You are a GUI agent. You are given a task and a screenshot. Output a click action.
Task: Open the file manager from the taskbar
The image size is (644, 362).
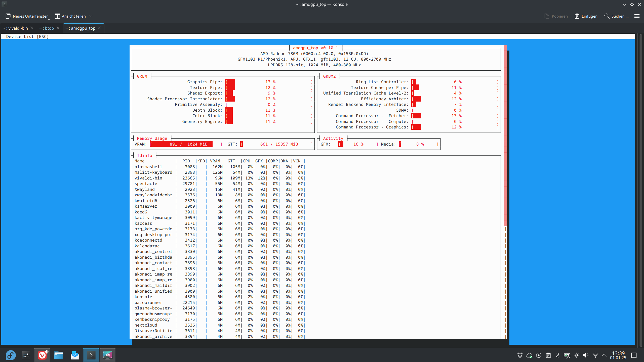(x=59, y=355)
